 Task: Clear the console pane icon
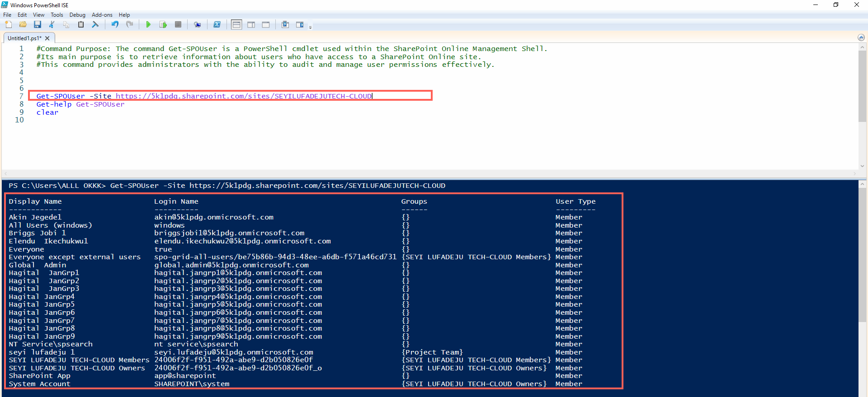(x=95, y=24)
